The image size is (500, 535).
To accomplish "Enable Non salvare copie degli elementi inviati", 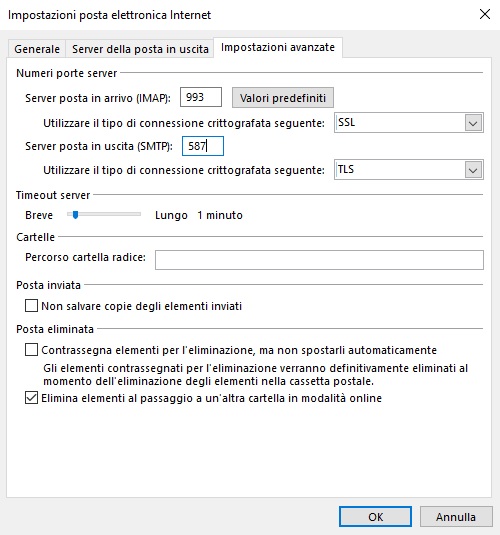I will click(x=31, y=306).
